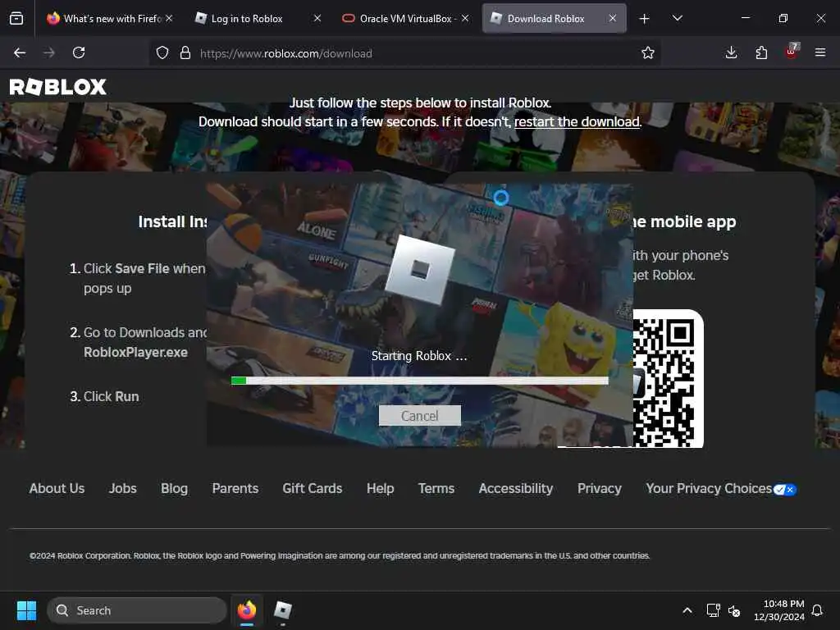Click the launcher progress bar

[x=419, y=381]
